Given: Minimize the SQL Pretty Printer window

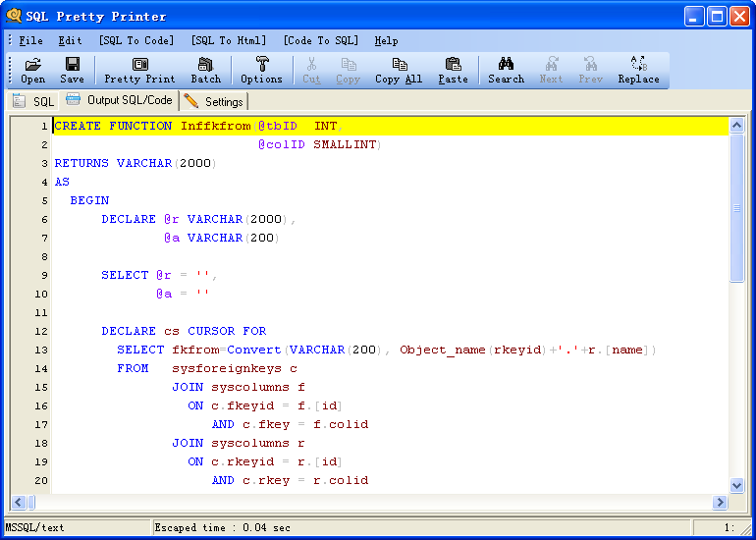Looking at the screenshot, I should coord(694,17).
